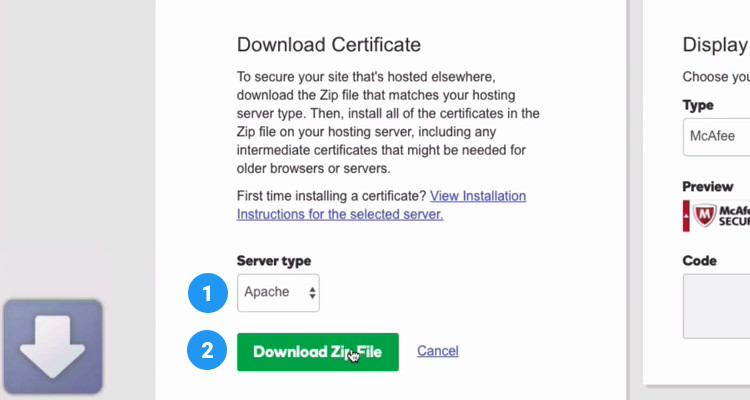750x400 pixels.
Task: Click the green Download Zip File button
Action: click(x=317, y=352)
